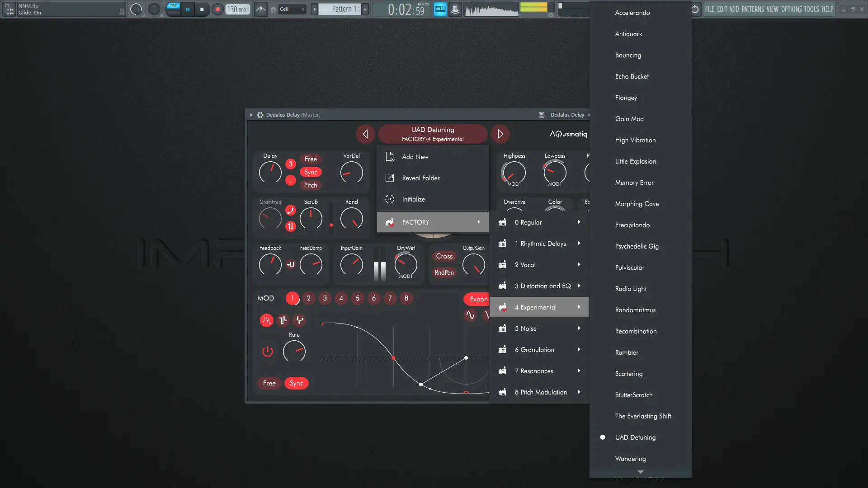Enable the RndPan toggle
This screenshot has height=488, width=868.
click(444, 272)
